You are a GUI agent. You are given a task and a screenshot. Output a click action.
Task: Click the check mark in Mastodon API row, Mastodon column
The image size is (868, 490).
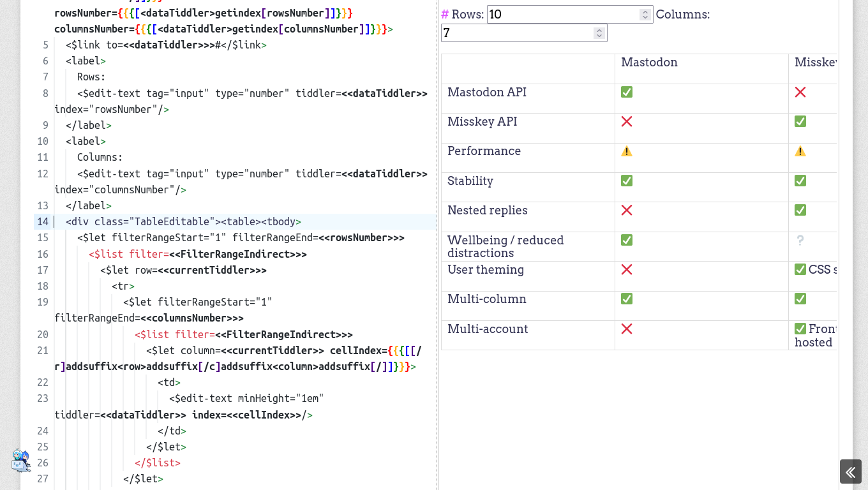[x=627, y=92]
